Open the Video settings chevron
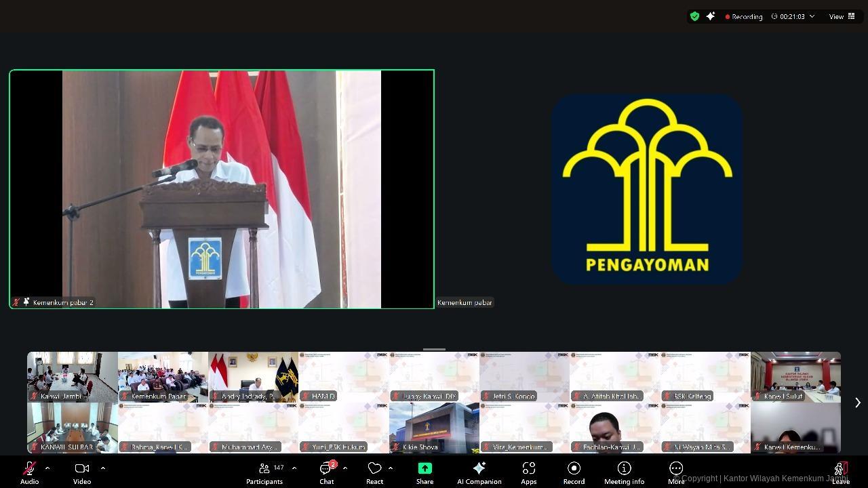This screenshot has width=868, height=488. [102, 468]
